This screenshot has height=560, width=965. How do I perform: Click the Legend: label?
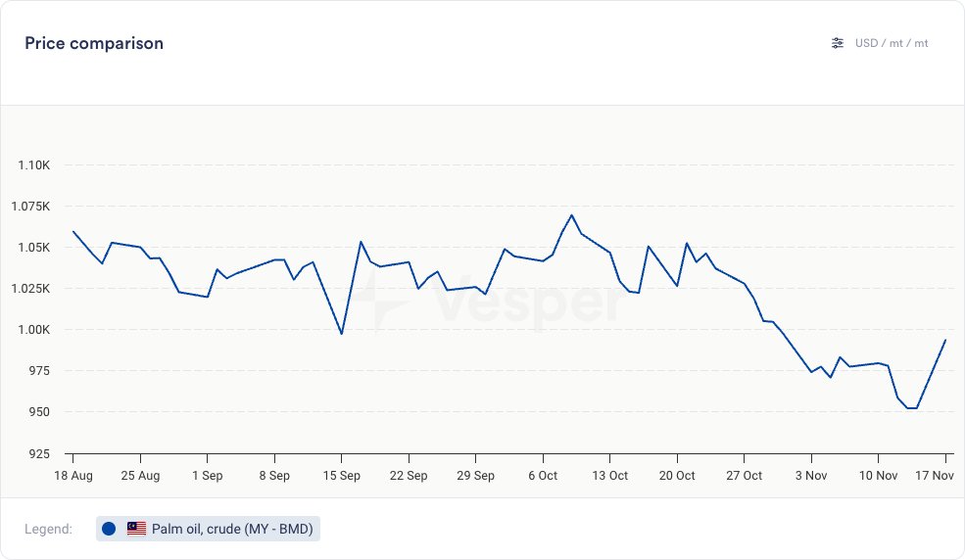pos(49,529)
